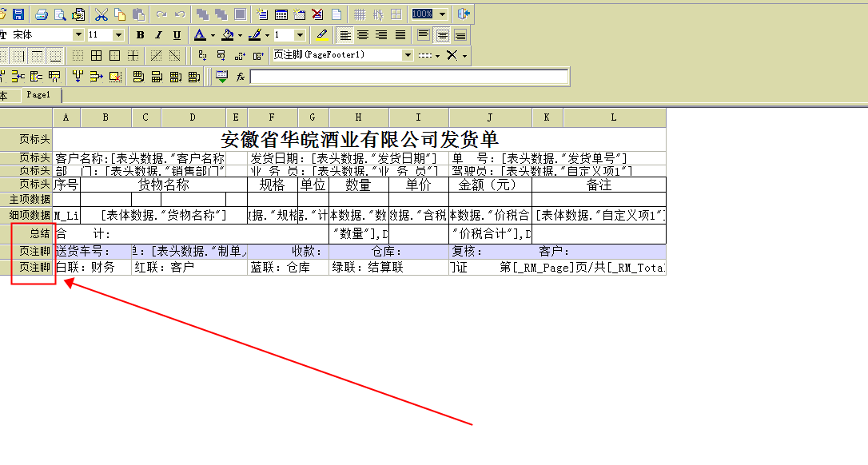Switch to the Page1 tab
Screen dimensions: 868x465
[x=38, y=95]
